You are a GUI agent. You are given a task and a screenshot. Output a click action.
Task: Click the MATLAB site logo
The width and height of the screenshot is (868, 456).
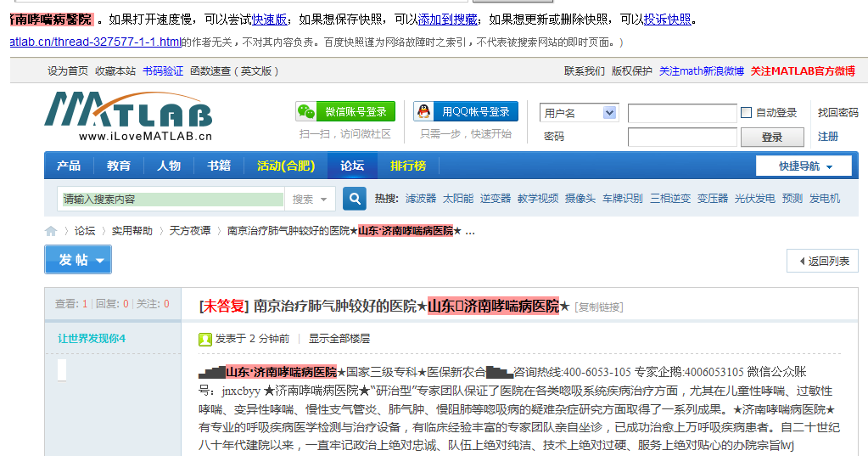click(x=128, y=116)
